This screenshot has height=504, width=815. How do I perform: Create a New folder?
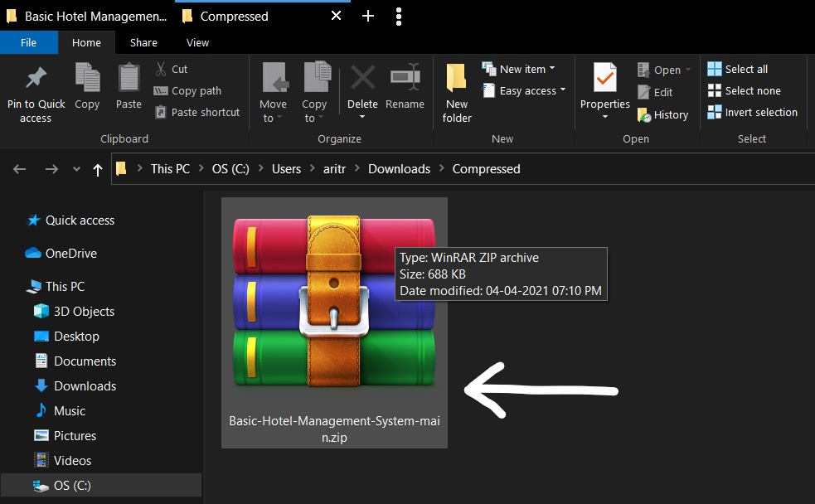(456, 93)
